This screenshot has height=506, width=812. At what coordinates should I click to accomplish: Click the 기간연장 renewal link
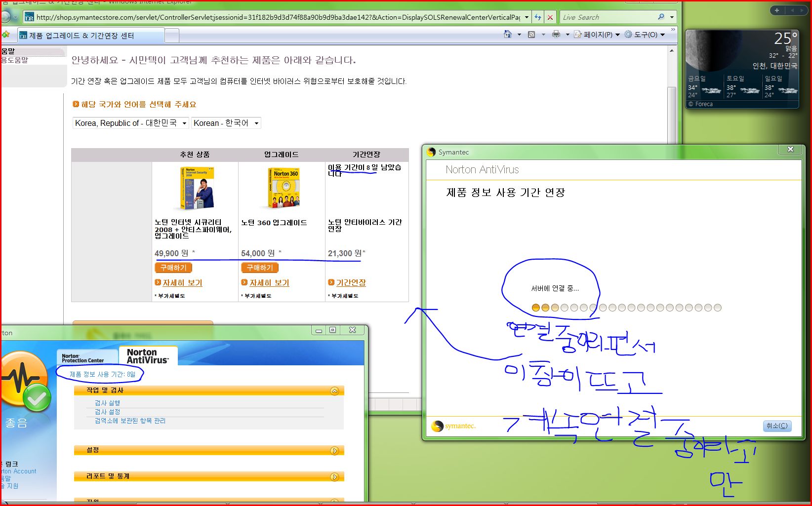[x=351, y=283]
